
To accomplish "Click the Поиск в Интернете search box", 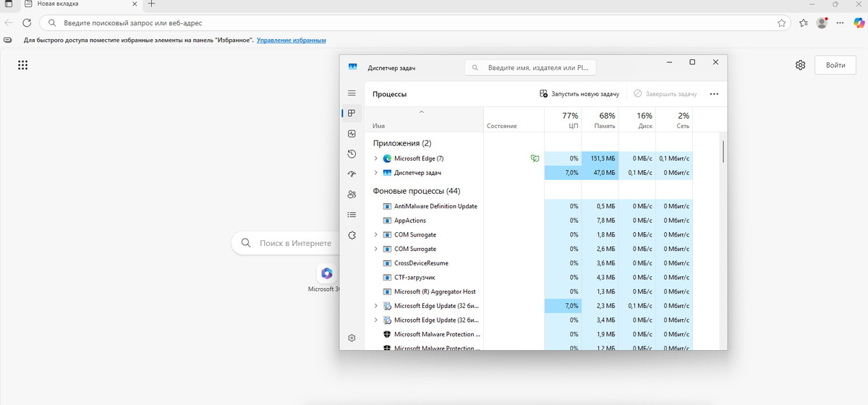I will (x=286, y=243).
